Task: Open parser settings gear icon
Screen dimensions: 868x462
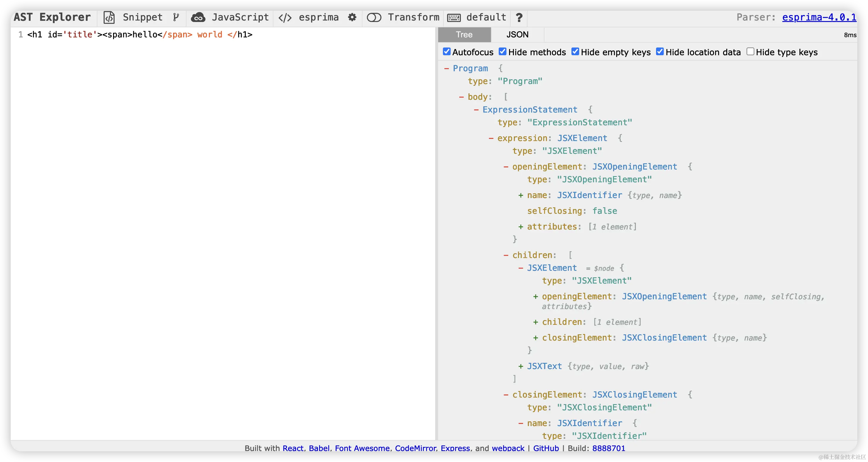Action: (x=352, y=18)
